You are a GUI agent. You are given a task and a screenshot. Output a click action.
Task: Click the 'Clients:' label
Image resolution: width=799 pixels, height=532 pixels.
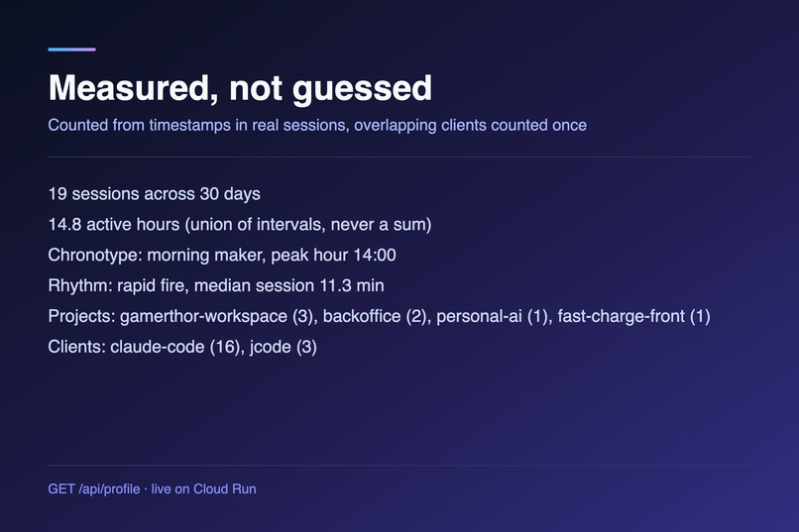76,347
